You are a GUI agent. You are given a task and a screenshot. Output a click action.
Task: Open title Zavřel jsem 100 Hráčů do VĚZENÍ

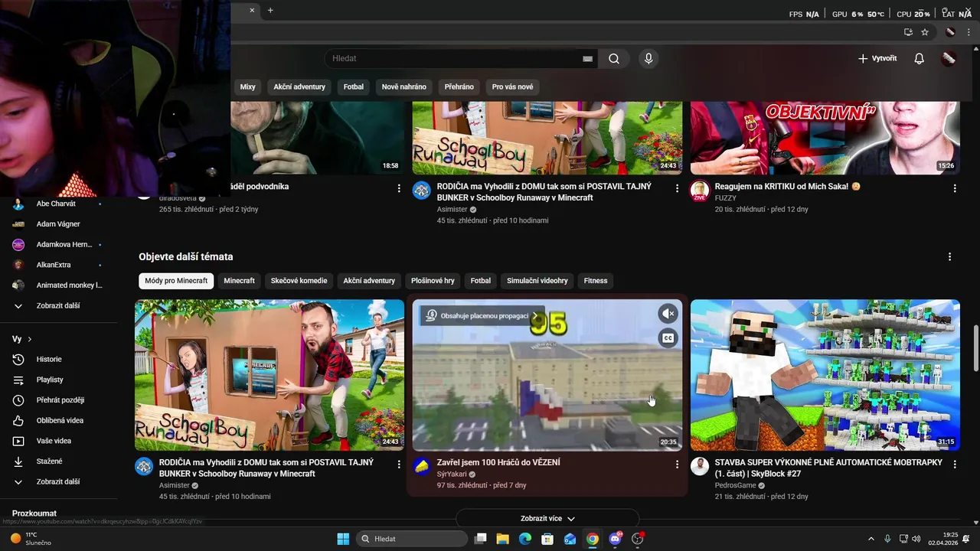point(498,462)
